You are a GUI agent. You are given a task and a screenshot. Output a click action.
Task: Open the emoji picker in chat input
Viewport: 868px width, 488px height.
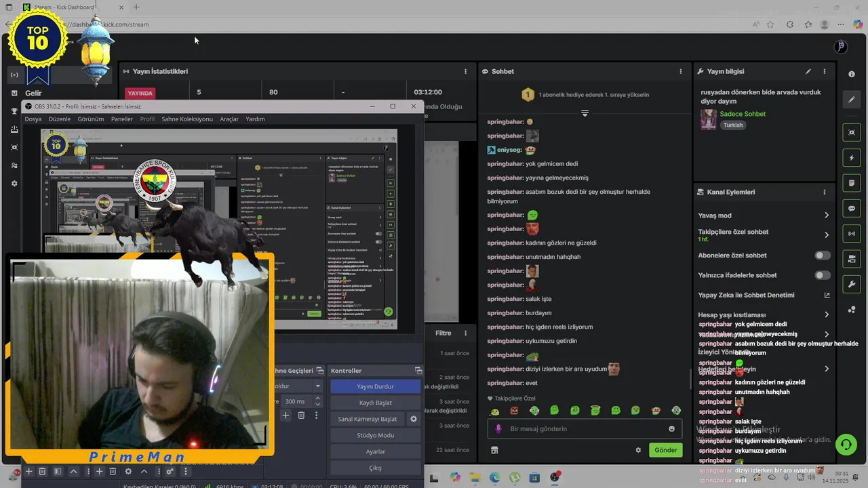[672, 428]
